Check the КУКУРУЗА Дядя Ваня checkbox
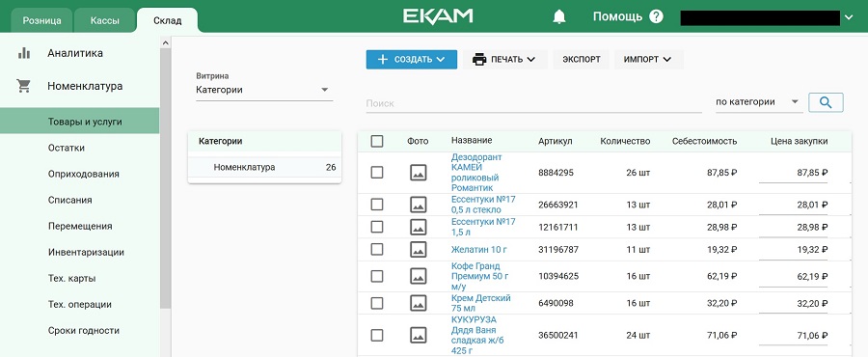 coord(377,335)
